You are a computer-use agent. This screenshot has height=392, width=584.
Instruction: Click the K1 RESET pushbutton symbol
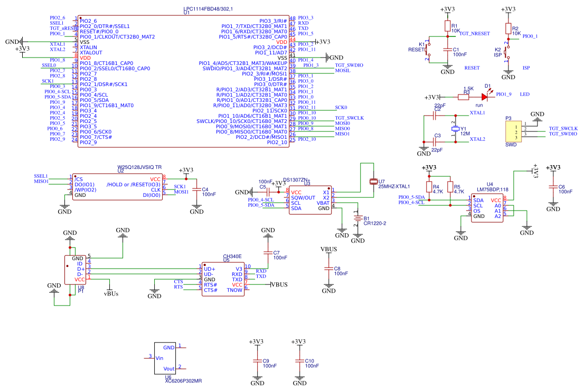(x=428, y=50)
